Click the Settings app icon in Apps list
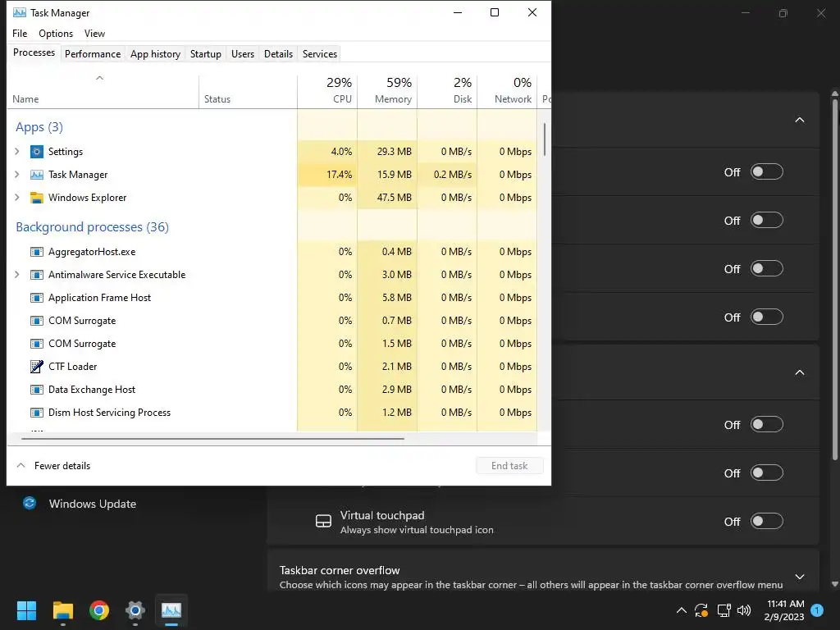This screenshot has width=840, height=630. 36,152
